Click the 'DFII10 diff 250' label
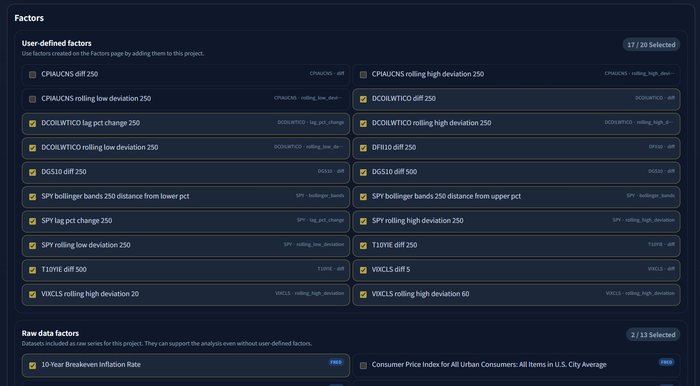Screen dimensions: 700x386 click(394, 147)
